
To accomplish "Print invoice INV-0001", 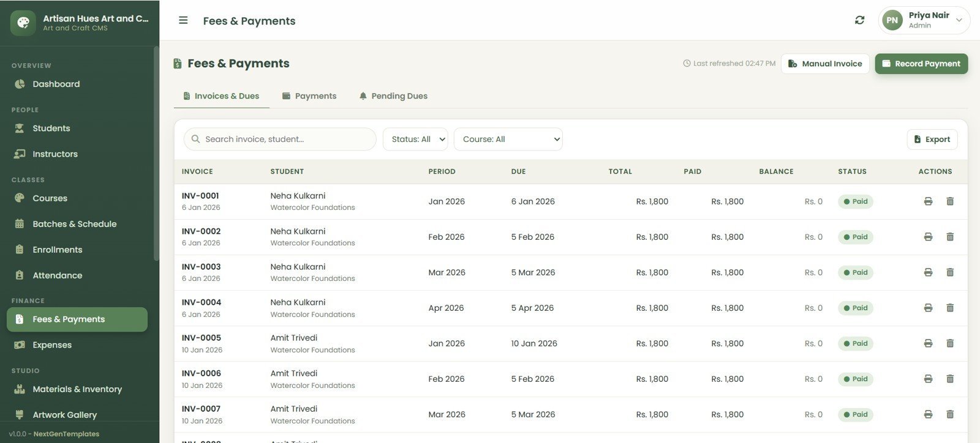I will tap(928, 201).
